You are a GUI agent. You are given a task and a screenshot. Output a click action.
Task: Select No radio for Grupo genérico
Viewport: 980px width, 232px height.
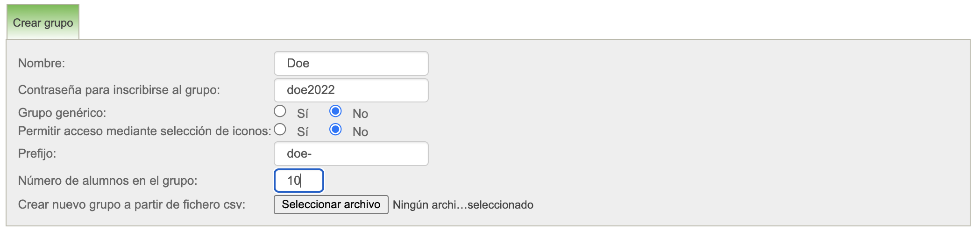(335, 111)
